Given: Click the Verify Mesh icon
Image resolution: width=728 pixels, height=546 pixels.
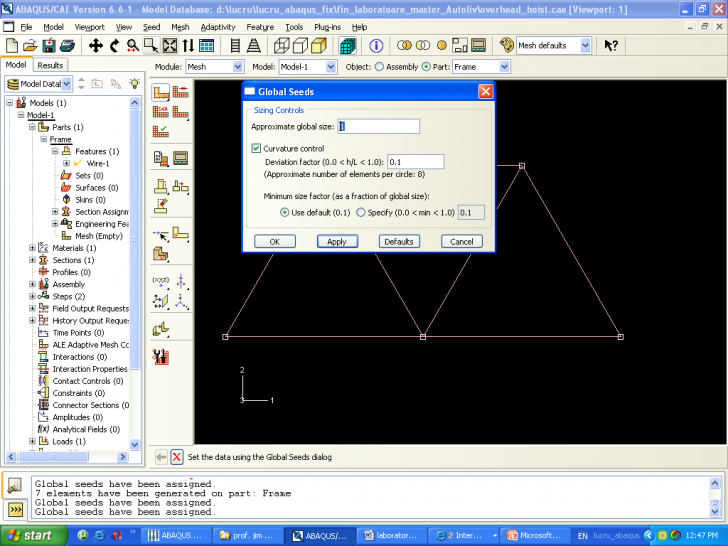Looking at the screenshot, I should point(161,131).
